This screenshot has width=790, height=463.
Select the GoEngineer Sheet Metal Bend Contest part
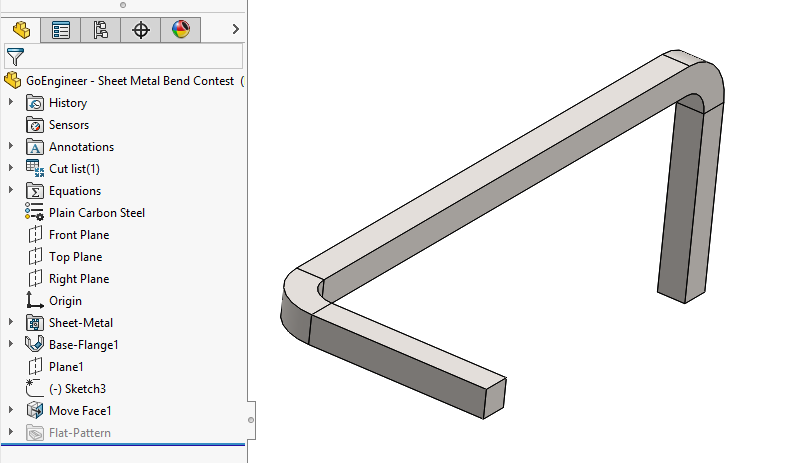point(130,81)
